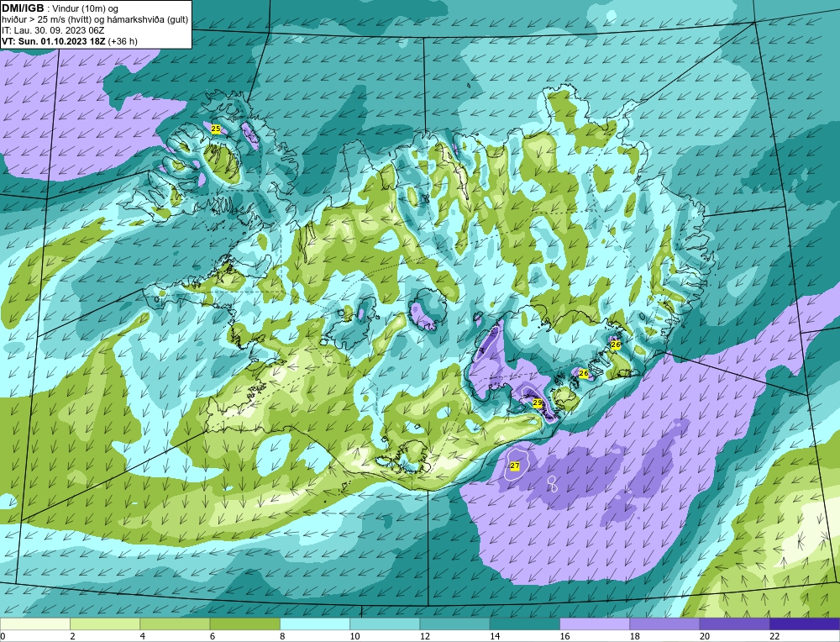
Task: Click the legend scale value '0'
Action: pos(3,636)
